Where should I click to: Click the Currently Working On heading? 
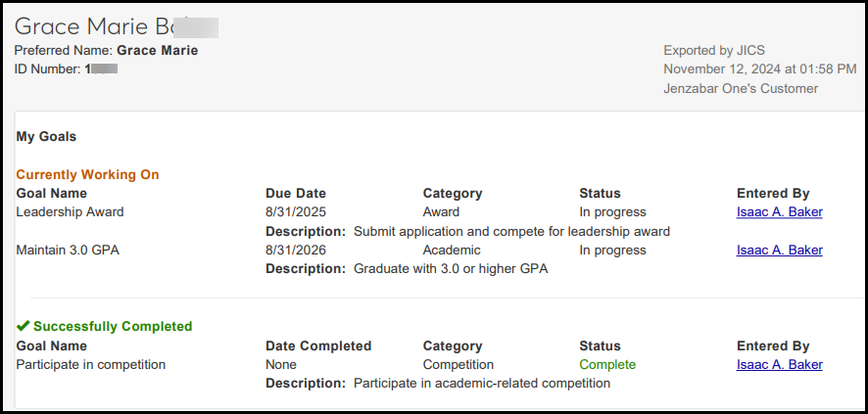[x=87, y=174]
